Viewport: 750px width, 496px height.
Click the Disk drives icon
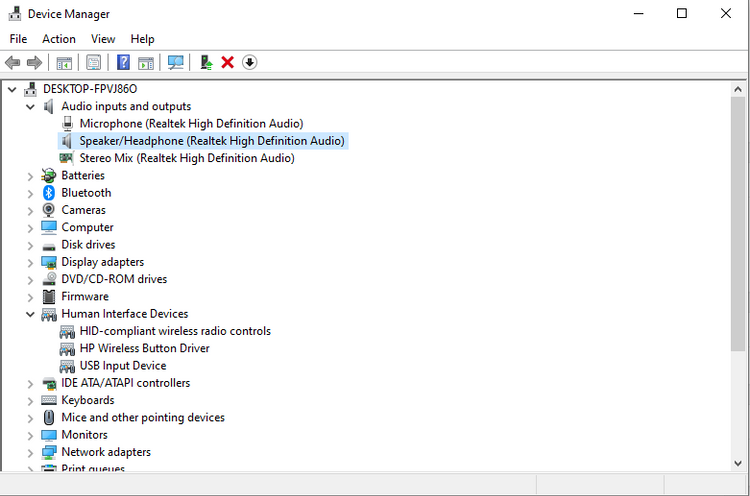coord(49,246)
